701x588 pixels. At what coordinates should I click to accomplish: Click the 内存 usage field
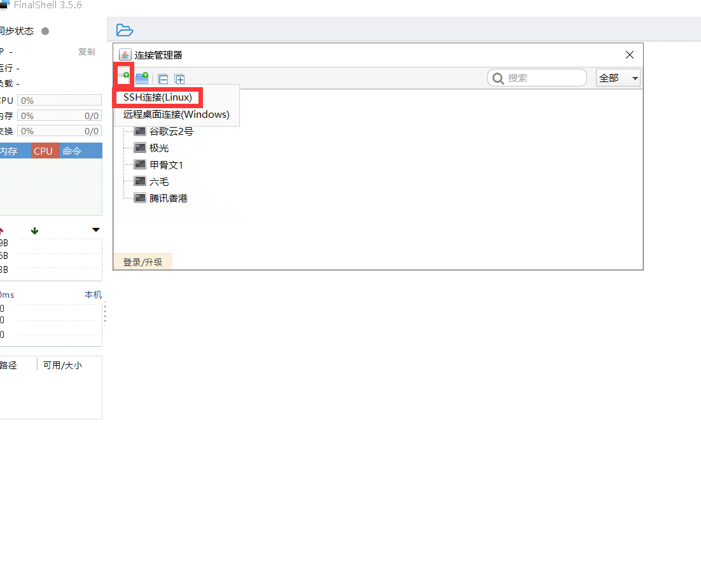[x=59, y=115]
